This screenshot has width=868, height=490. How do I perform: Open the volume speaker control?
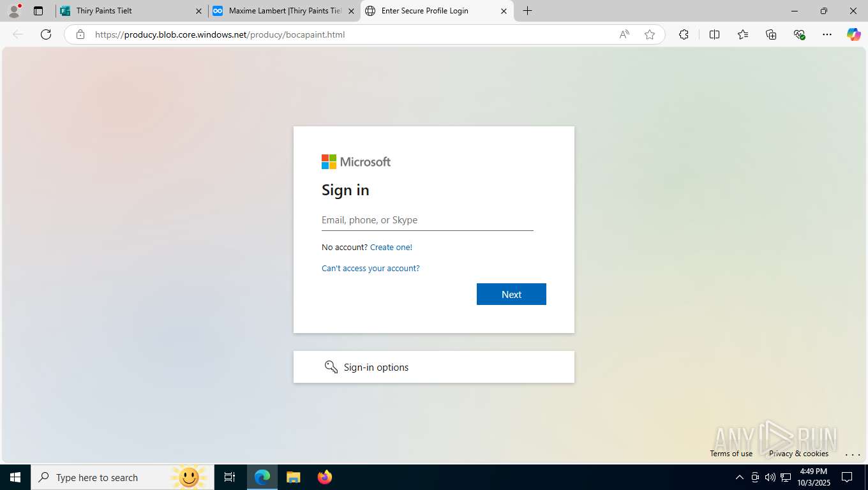(x=770, y=477)
